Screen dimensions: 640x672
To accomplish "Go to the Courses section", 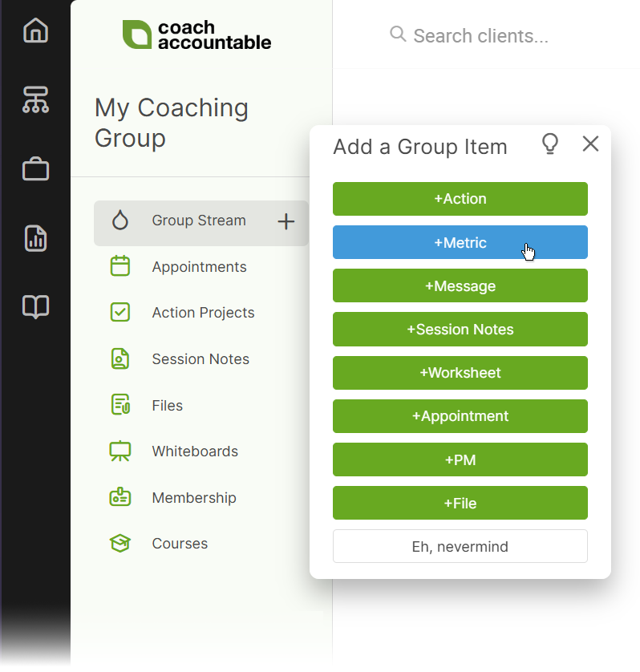I will point(180,544).
